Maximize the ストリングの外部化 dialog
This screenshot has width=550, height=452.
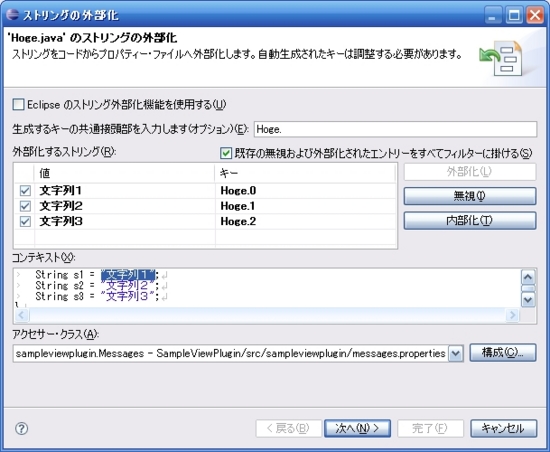coord(514,15)
